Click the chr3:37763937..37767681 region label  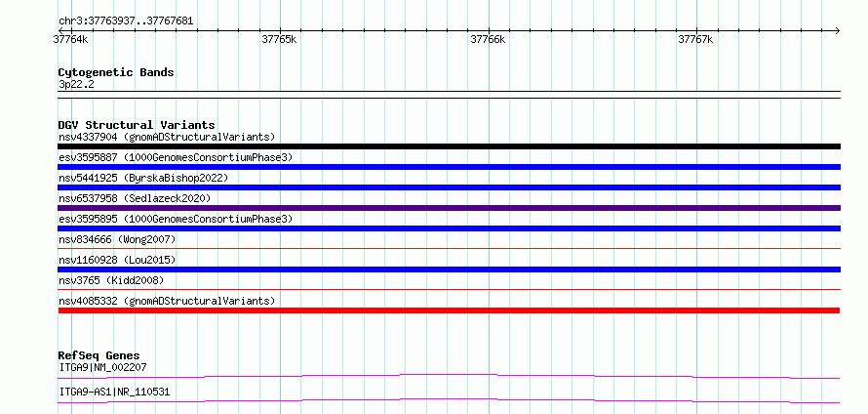click(126, 21)
